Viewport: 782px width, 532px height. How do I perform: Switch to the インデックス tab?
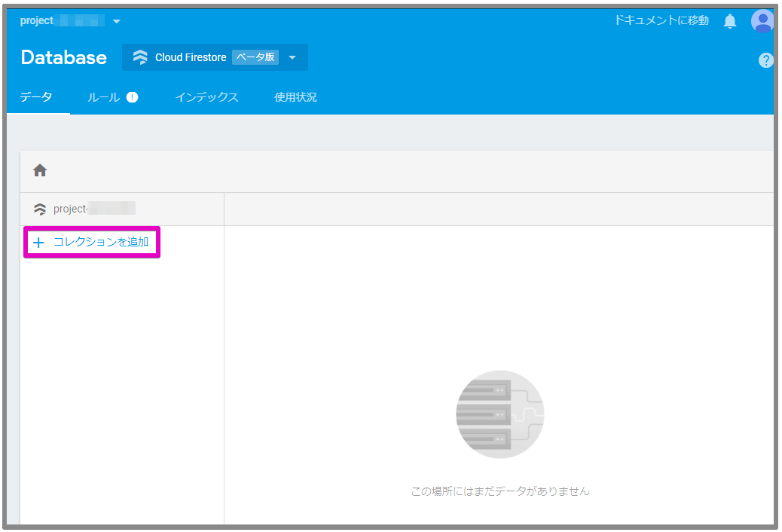coord(206,96)
